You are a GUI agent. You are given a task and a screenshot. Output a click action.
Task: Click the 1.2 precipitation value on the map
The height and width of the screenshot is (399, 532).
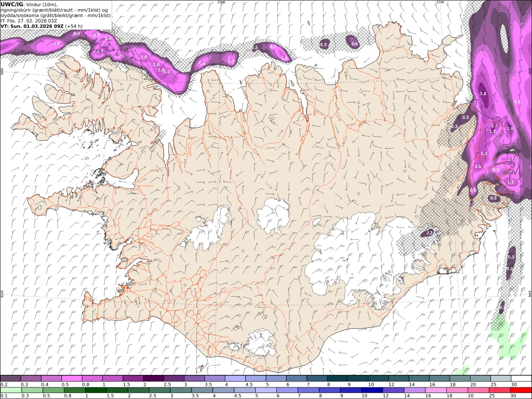tap(100, 51)
